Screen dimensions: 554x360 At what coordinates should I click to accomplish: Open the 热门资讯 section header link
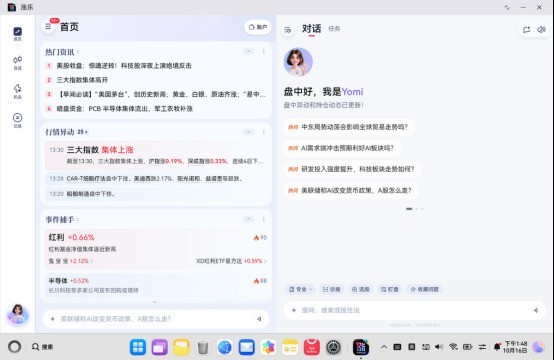pos(62,52)
